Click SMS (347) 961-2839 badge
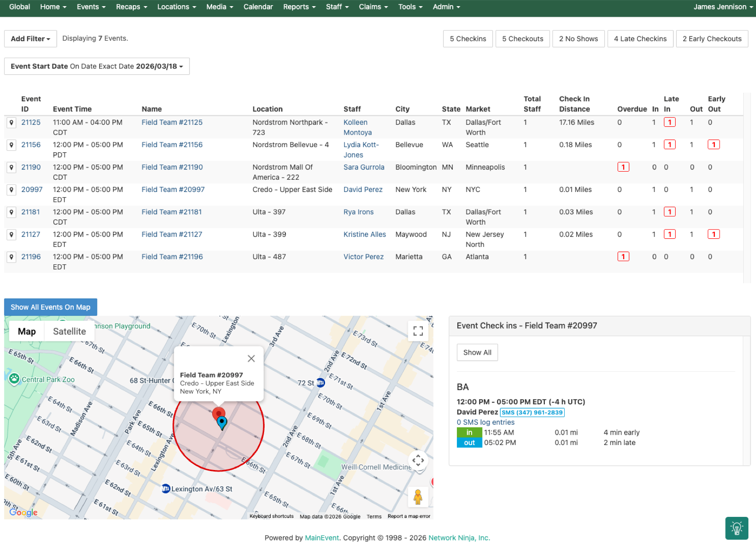This screenshot has height=550, width=756. (532, 412)
